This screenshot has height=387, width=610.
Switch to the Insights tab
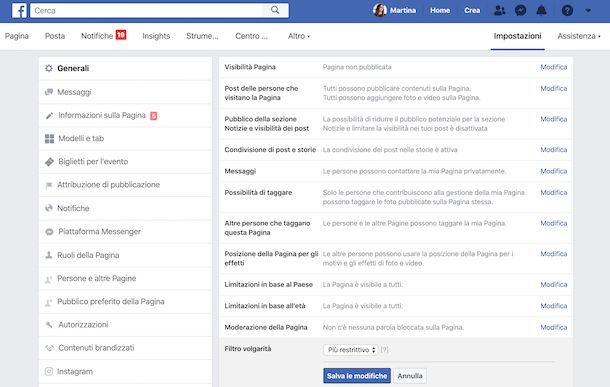point(156,36)
